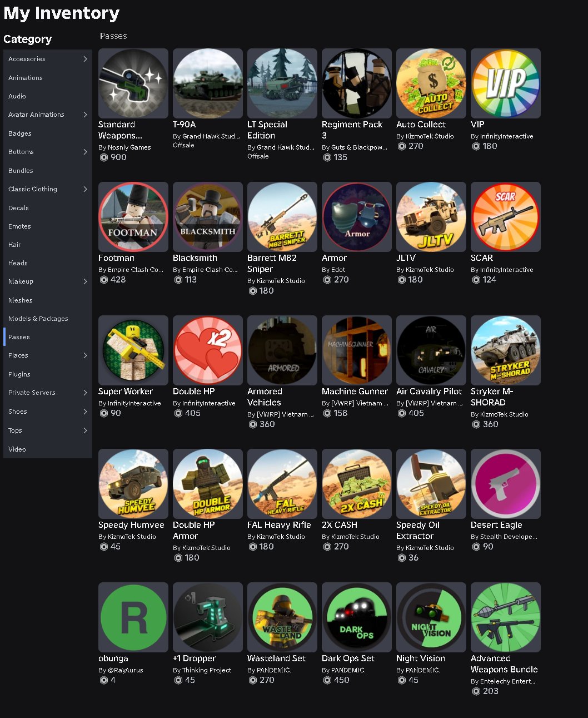Image resolution: width=588 pixels, height=718 pixels.
Task: Open the Night Vision pass icon
Action: [431, 617]
